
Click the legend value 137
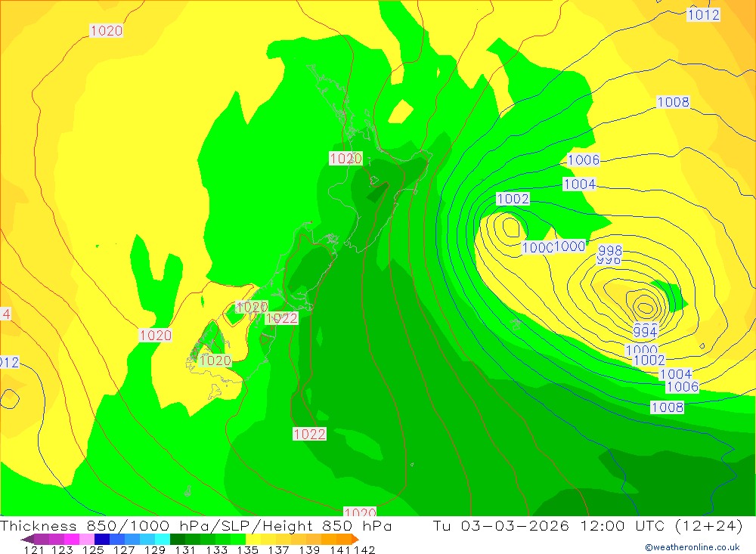[x=278, y=549]
